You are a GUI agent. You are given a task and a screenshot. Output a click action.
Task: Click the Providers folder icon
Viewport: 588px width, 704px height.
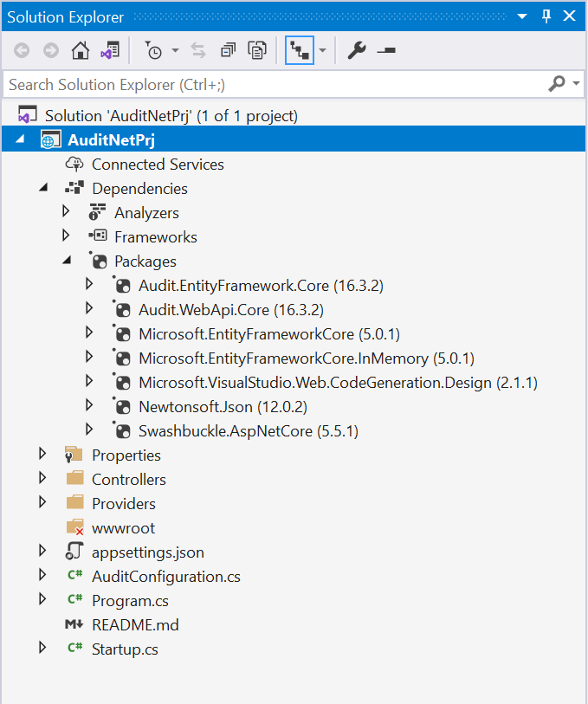(75, 502)
